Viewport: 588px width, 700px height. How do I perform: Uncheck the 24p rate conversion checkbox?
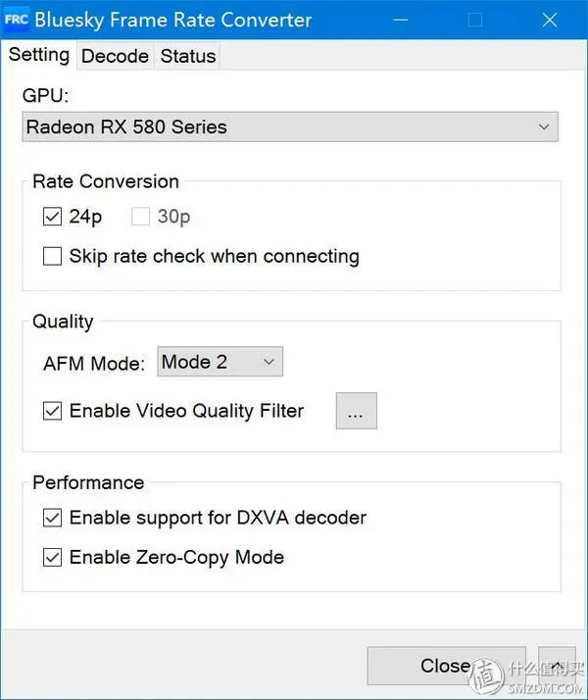point(52,217)
